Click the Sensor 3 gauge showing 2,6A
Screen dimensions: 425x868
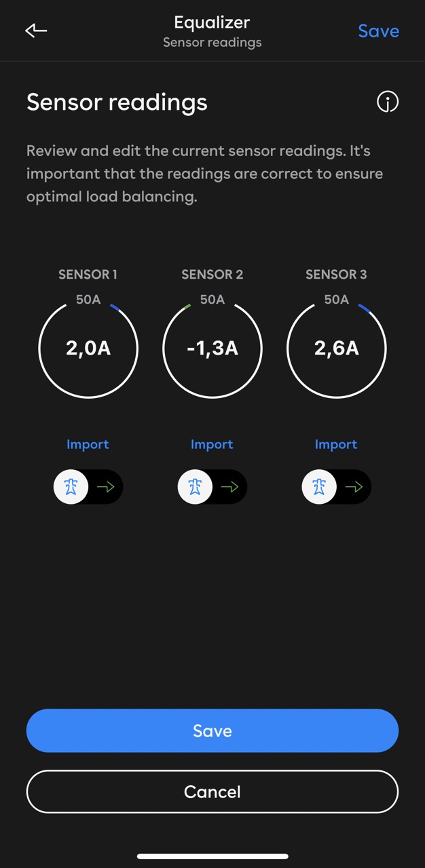(337, 349)
